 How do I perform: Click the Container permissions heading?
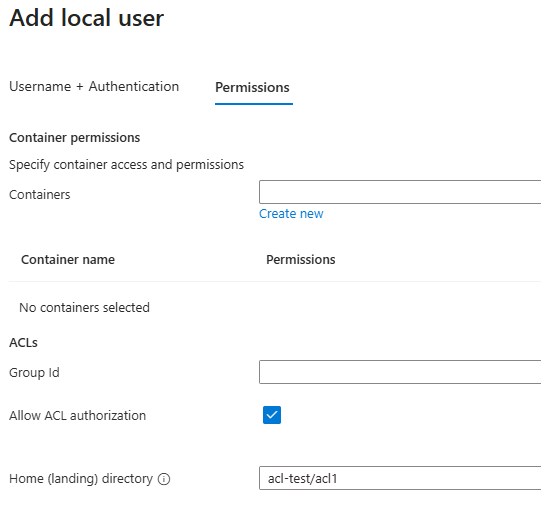(x=75, y=138)
